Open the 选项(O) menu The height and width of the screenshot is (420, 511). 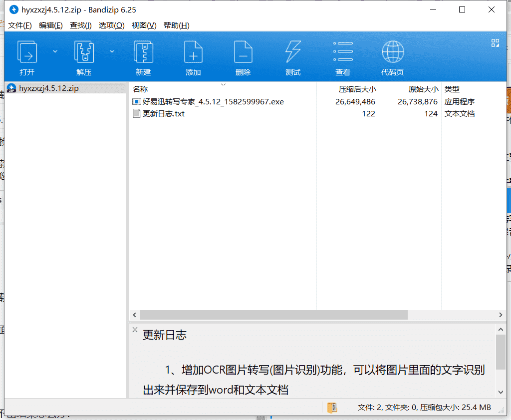[111, 25]
